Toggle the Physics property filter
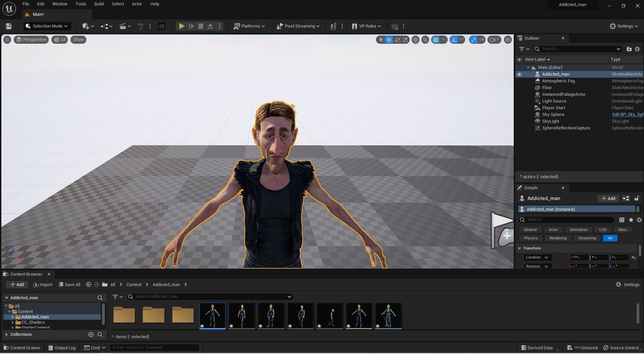Screen dimensions: 644x354 (x=531, y=238)
